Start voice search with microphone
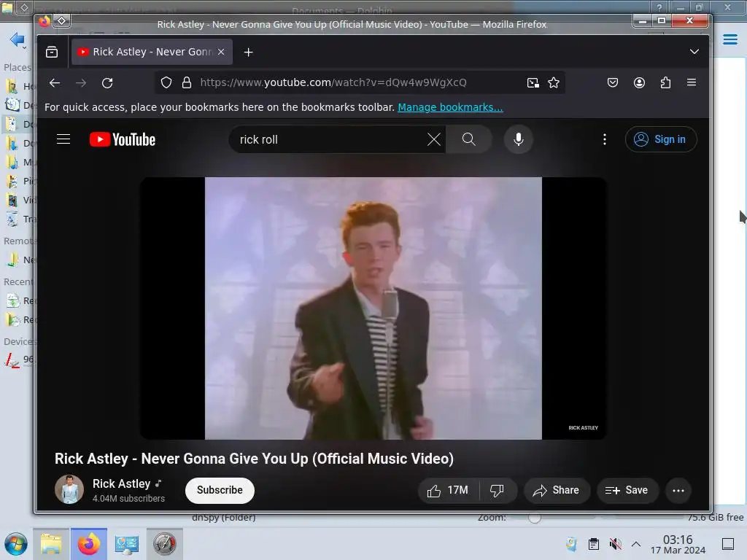747x560 pixels. (519, 139)
